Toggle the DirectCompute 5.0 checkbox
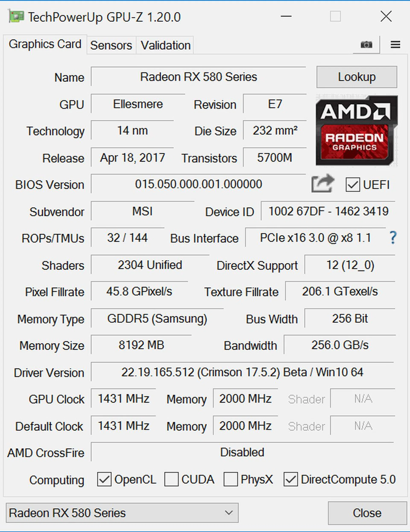 click(x=291, y=479)
